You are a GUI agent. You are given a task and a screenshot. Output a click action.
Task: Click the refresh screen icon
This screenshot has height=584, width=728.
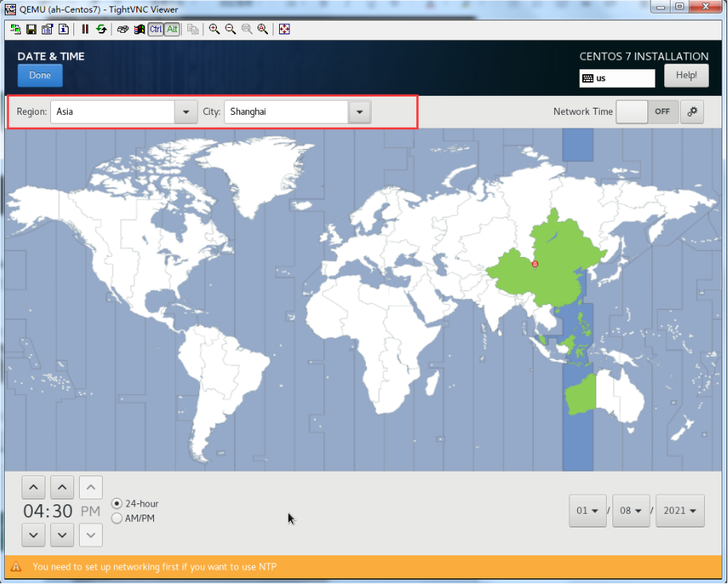click(x=101, y=30)
